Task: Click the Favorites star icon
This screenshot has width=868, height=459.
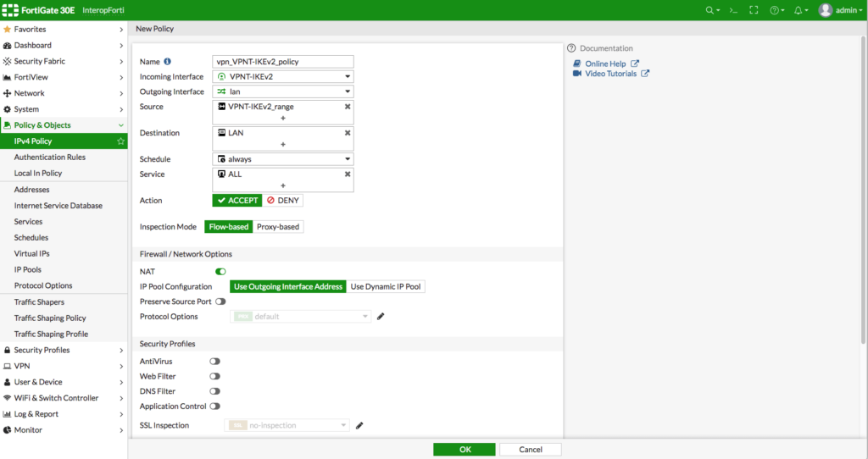Action: point(7,29)
